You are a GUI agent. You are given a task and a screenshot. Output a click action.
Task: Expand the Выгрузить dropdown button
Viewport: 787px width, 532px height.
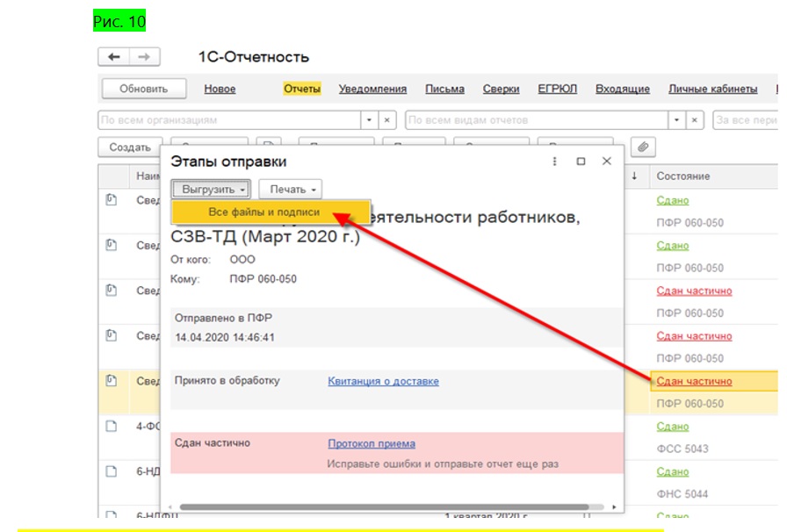[211, 189]
